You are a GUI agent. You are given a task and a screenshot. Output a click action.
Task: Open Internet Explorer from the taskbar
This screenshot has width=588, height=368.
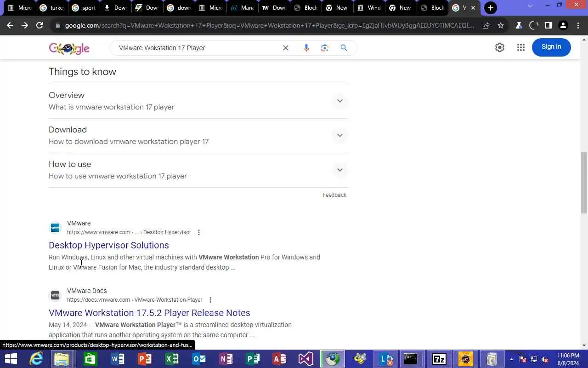coord(36,359)
